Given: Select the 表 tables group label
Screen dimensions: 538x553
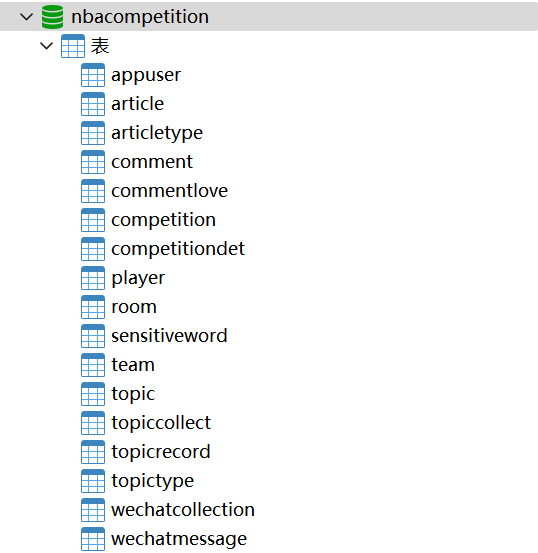Looking at the screenshot, I should pyautogui.click(x=100, y=46).
